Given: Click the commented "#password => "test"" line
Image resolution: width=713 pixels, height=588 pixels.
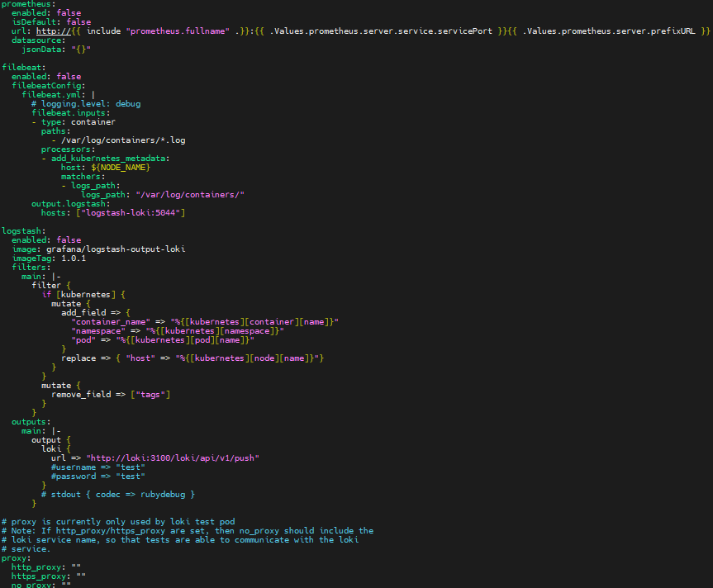Looking at the screenshot, I should (x=98, y=477).
